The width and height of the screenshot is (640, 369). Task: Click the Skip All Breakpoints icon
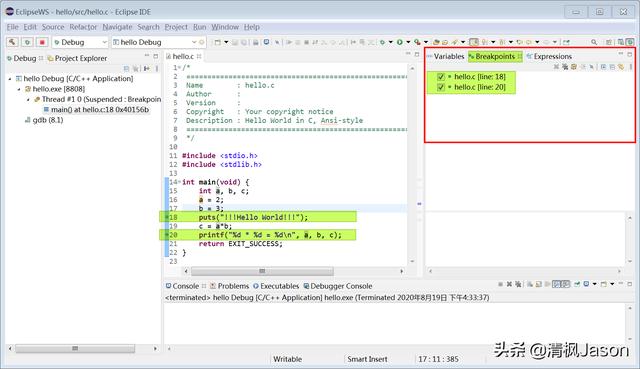[x=591, y=66]
